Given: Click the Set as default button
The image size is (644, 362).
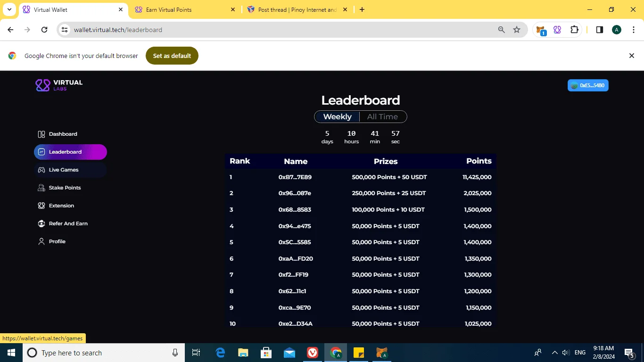Looking at the screenshot, I should [x=172, y=56].
